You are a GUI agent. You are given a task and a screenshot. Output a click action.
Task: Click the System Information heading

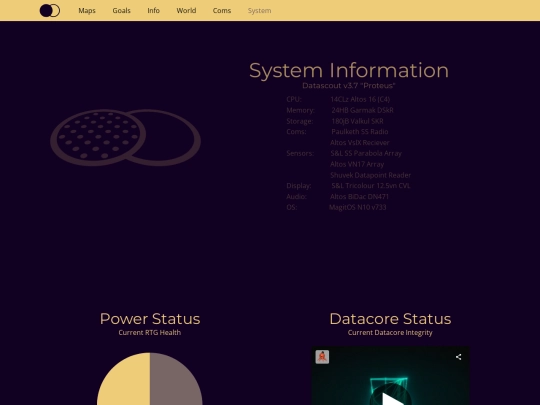point(349,70)
